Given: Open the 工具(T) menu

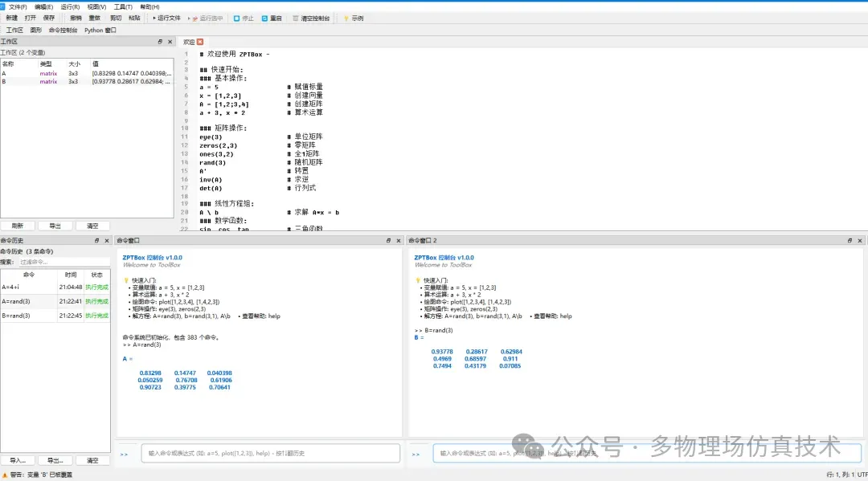Looking at the screenshot, I should point(123,6).
